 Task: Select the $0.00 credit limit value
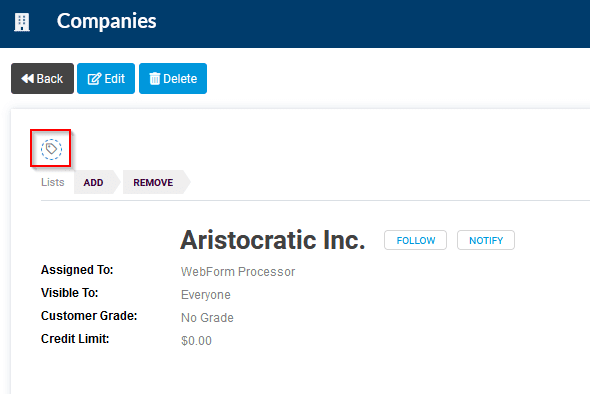tap(196, 341)
